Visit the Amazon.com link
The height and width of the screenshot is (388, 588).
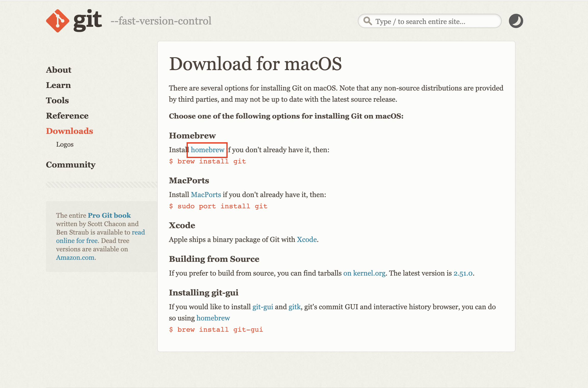(75, 257)
